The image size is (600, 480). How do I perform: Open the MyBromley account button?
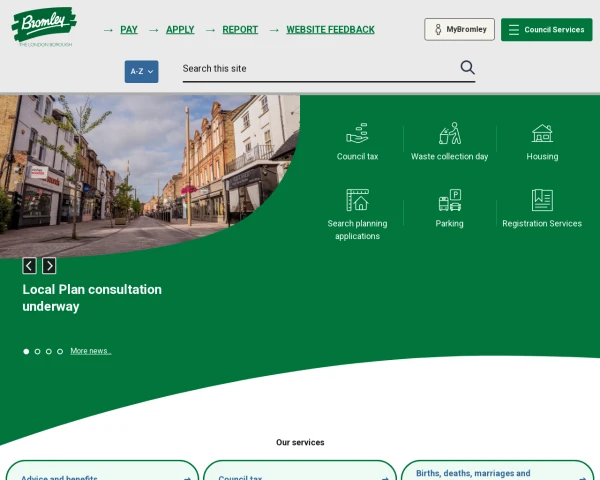pos(459,30)
